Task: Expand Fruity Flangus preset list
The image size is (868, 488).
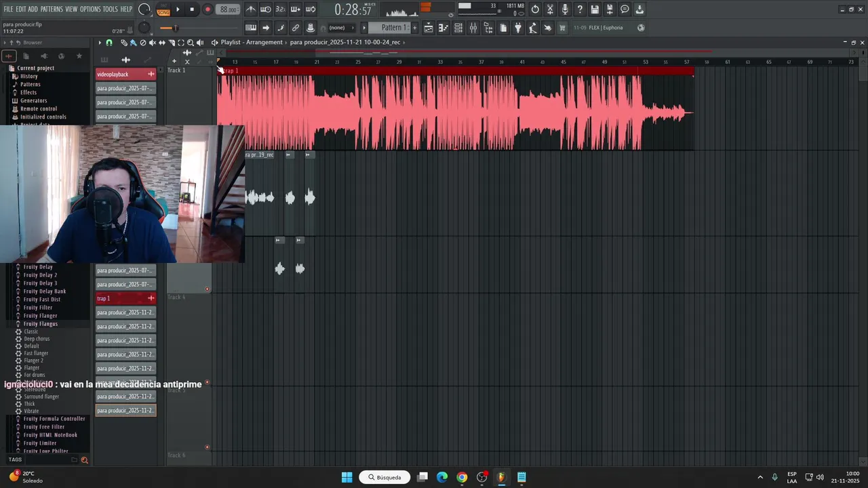Action: 41,324
